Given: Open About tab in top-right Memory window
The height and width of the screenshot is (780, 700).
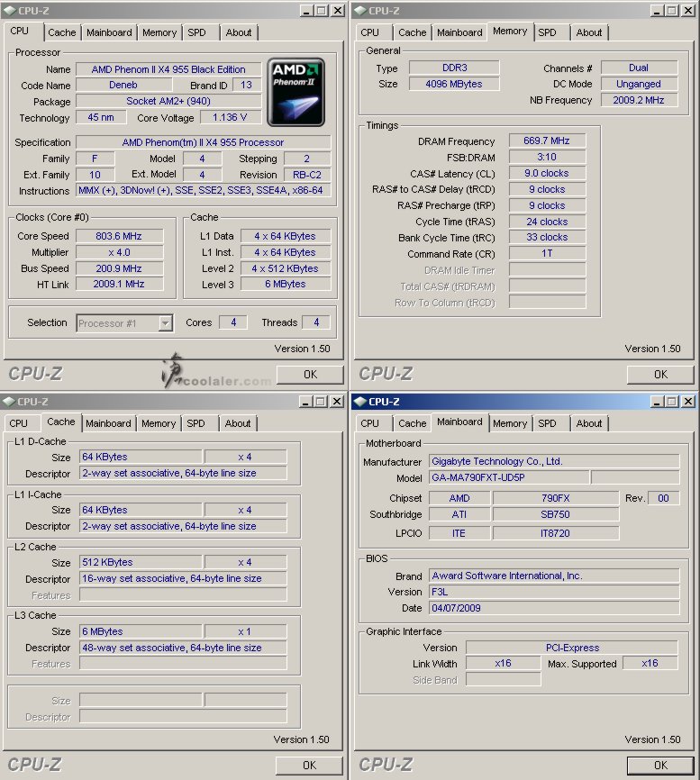Looking at the screenshot, I should (588, 32).
